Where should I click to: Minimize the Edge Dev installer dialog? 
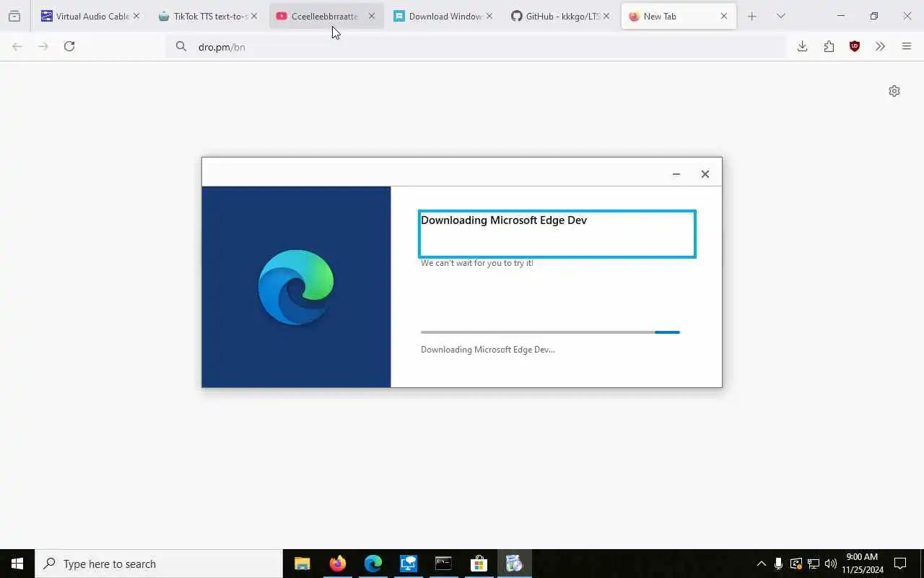click(676, 174)
